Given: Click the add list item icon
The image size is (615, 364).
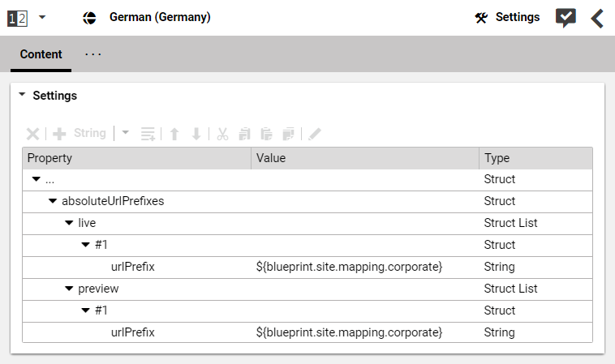Looking at the screenshot, I should 148,134.
